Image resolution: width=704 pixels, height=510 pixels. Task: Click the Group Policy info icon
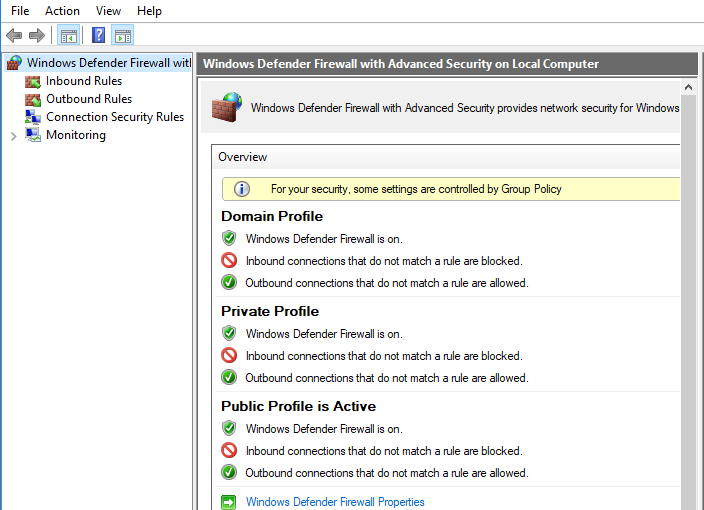click(x=241, y=189)
